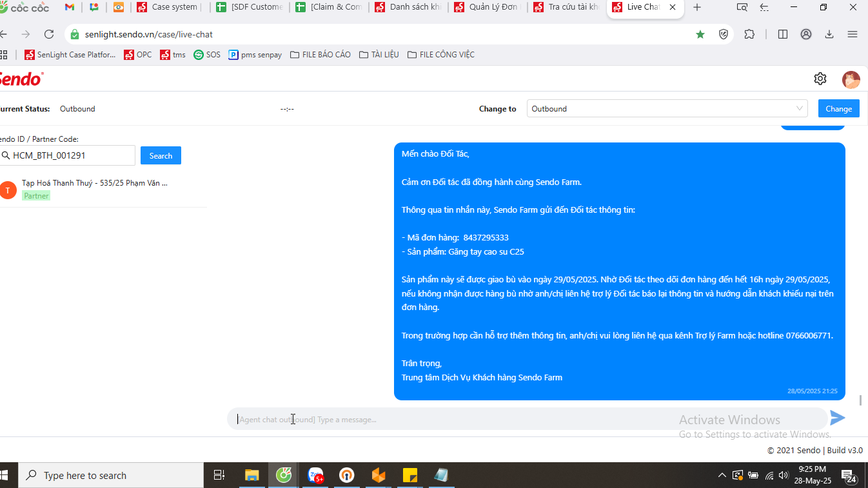Screen dimensions: 868x488
Task: Open the browser account profile icon
Action: click(x=806, y=34)
